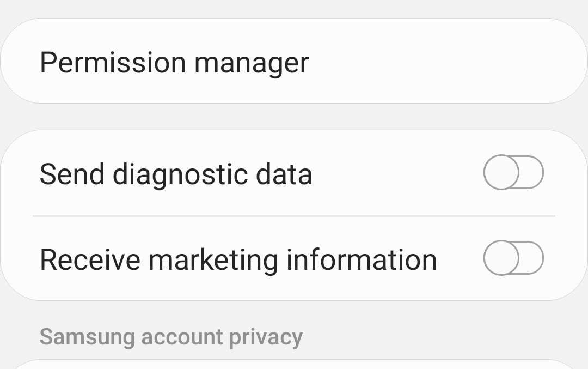
Task: Click the Receive marketing information label
Action: 237,259
